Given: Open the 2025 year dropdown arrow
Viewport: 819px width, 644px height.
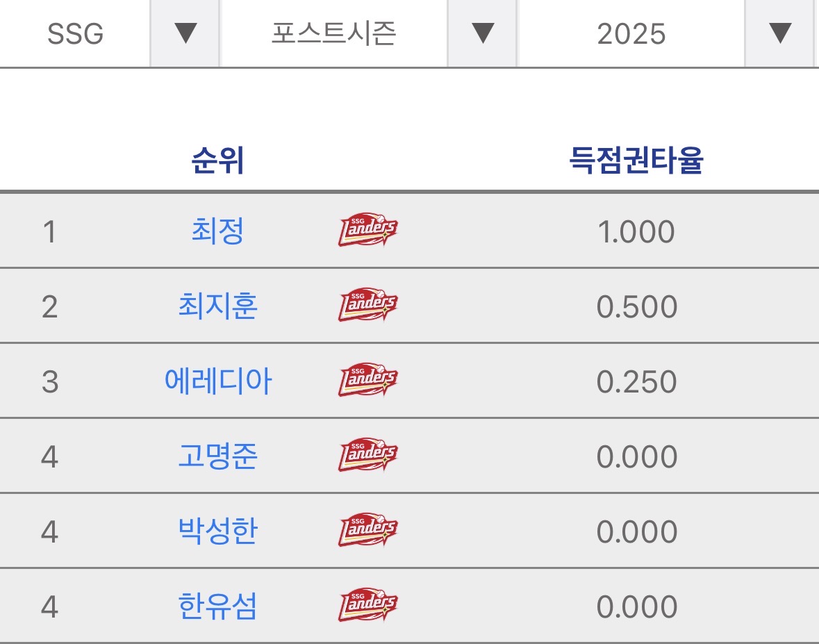Looking at the screenshot, I should click(x=779, y=33).
